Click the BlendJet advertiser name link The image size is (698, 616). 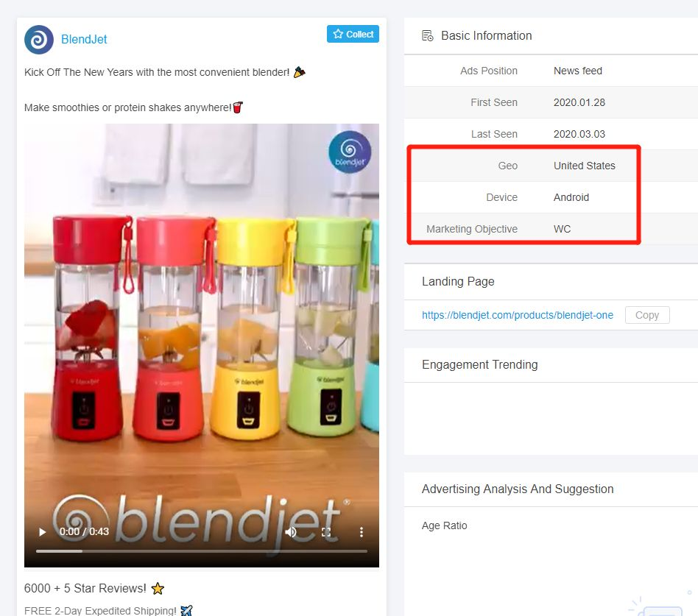pos(84,40)
